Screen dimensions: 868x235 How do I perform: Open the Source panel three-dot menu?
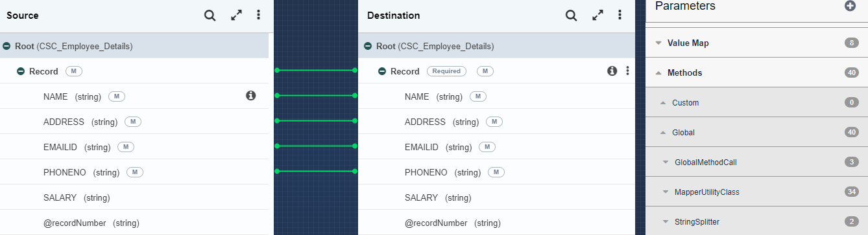[x=258, y=16]
